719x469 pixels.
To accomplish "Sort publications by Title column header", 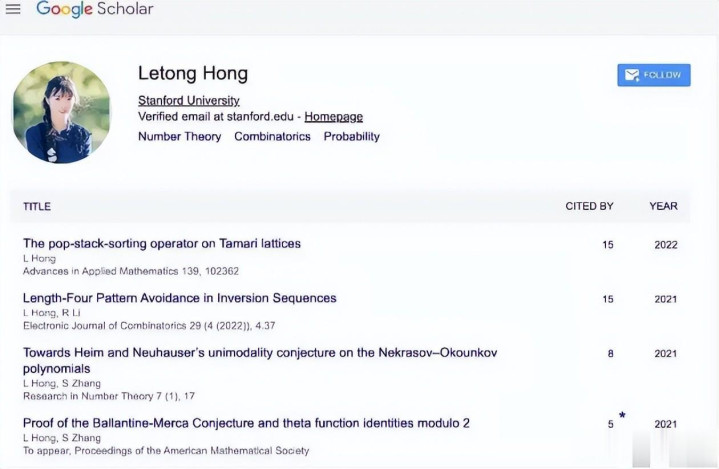I will click(37, 206).
